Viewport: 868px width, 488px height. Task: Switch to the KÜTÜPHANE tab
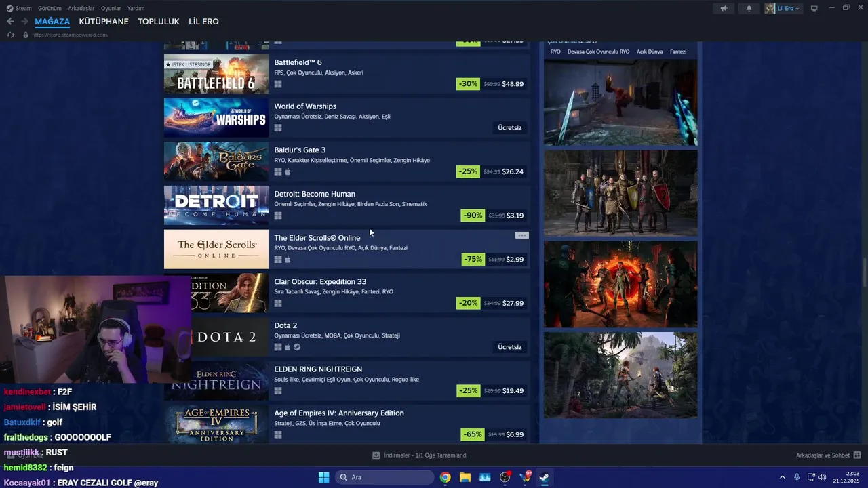104,22
